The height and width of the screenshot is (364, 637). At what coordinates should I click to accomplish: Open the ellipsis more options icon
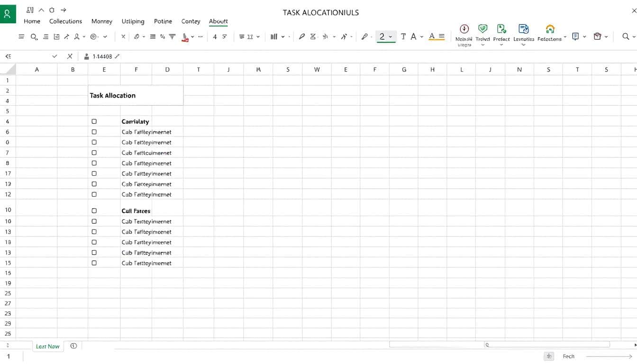pyautogui.click(x=200, y=36)
